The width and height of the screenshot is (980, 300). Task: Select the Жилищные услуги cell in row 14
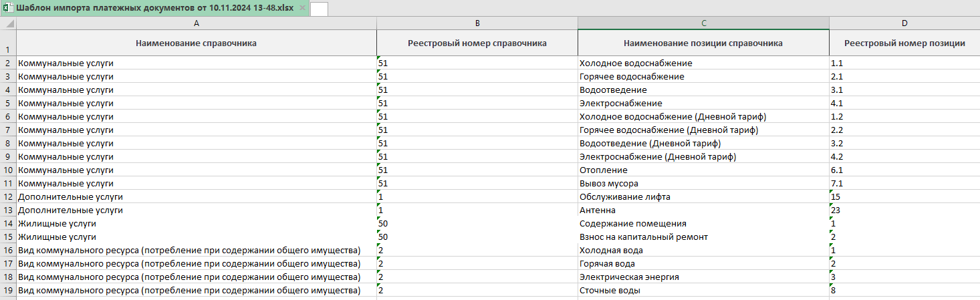tap(196, 224)
